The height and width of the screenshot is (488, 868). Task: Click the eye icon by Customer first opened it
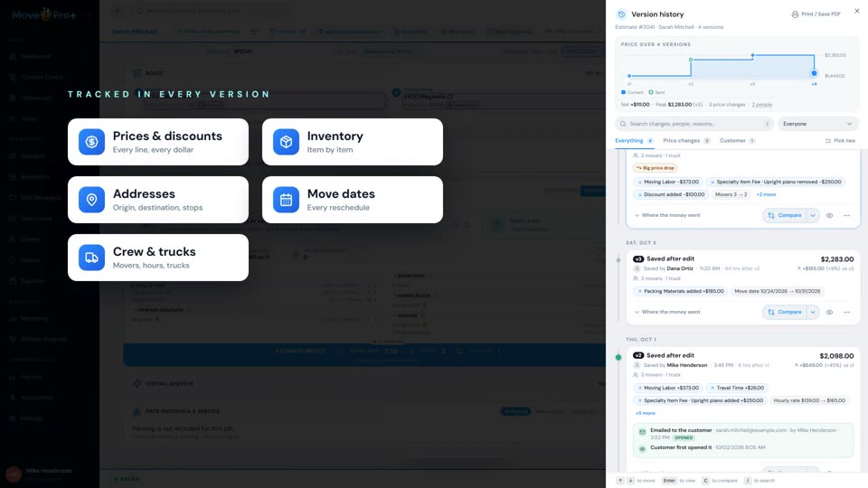point(642,449)
